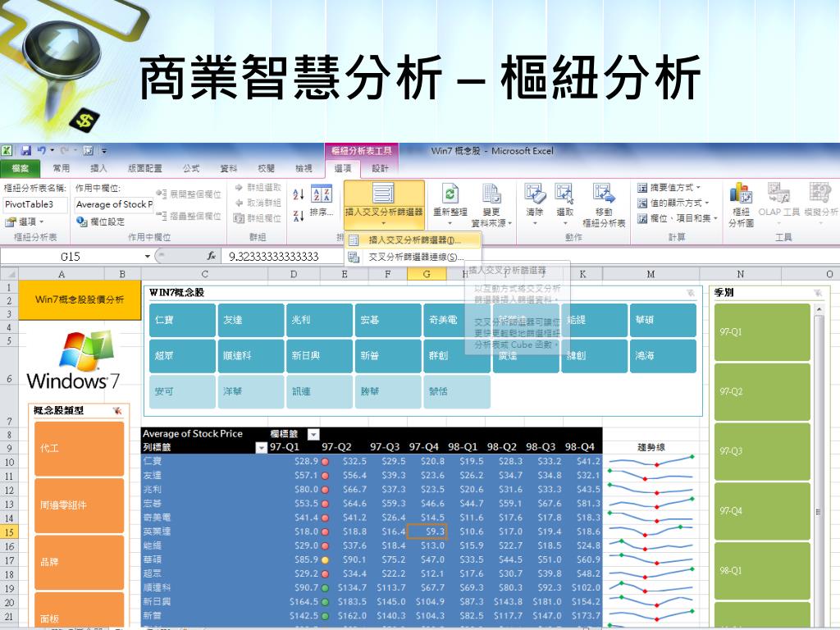Image resolution: width=840 pixels, height=630 pixels.
Task: Sort ascending with the A-to-Z icon
Action: tap(299, 194)
